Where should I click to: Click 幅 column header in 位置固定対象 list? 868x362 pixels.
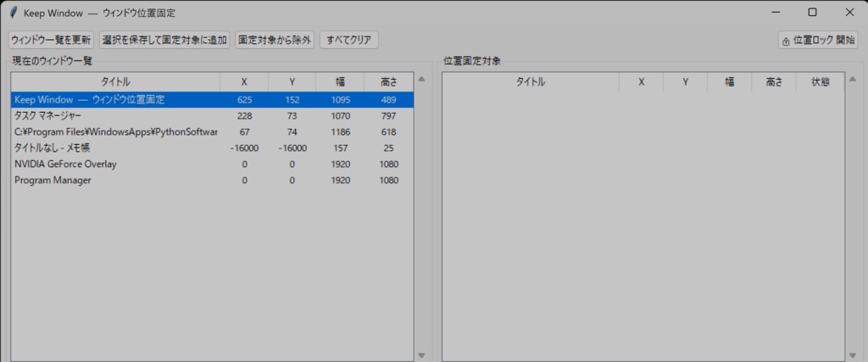(x=730, y=82)
